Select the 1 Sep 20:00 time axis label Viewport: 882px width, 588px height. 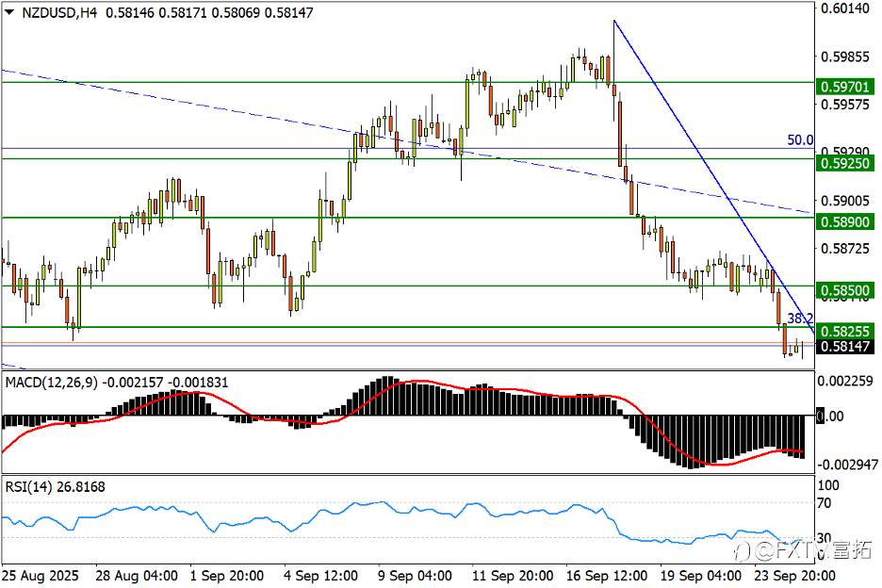click(227, 576)
